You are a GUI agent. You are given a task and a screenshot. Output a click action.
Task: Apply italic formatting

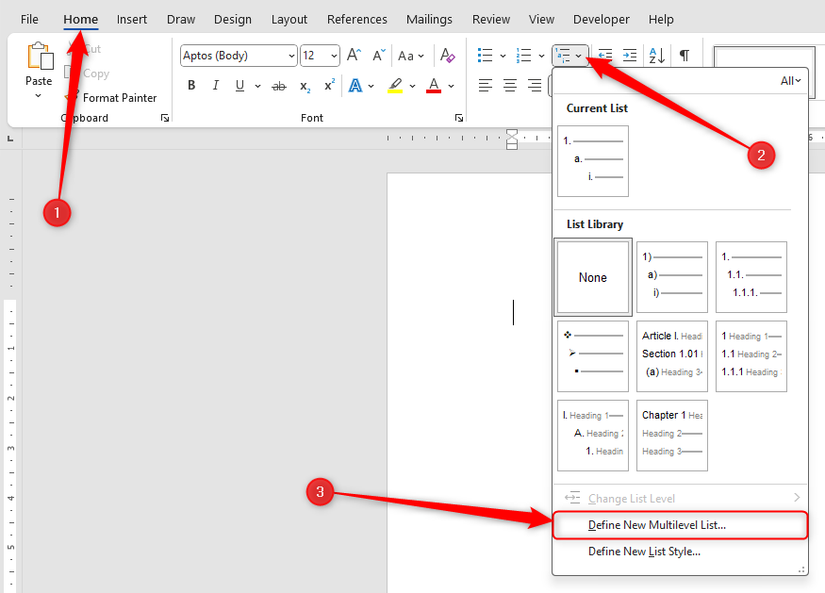tap(215, 85)
